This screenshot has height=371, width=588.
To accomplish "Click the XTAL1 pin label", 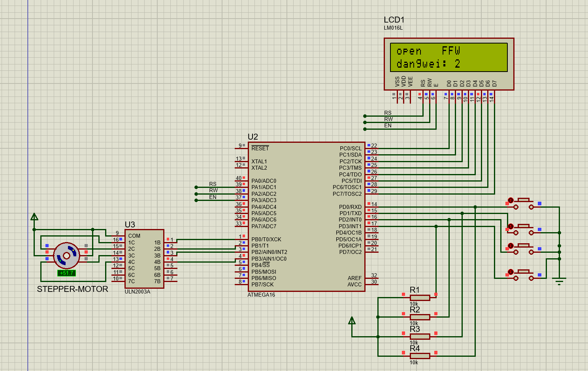I will coord(259,161).
